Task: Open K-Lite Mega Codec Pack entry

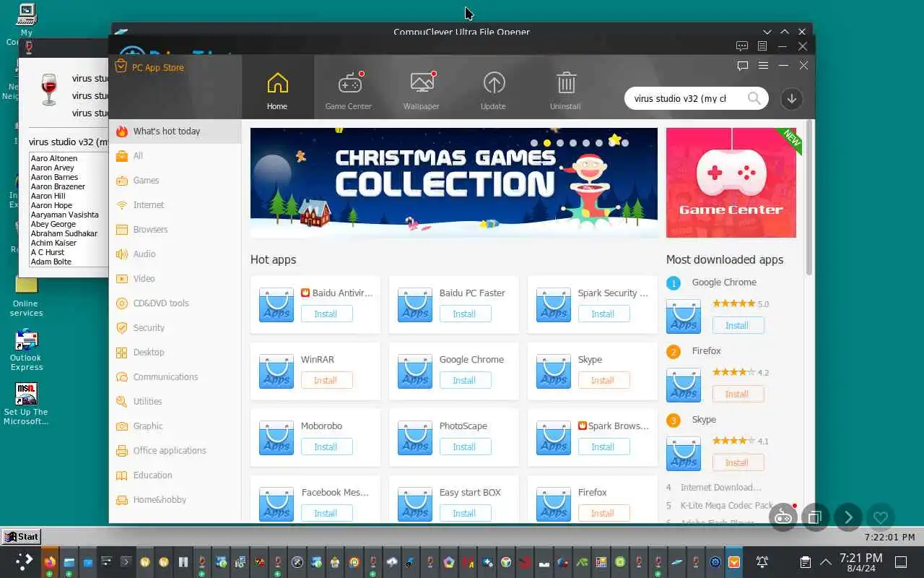Action: coord(727,505)
